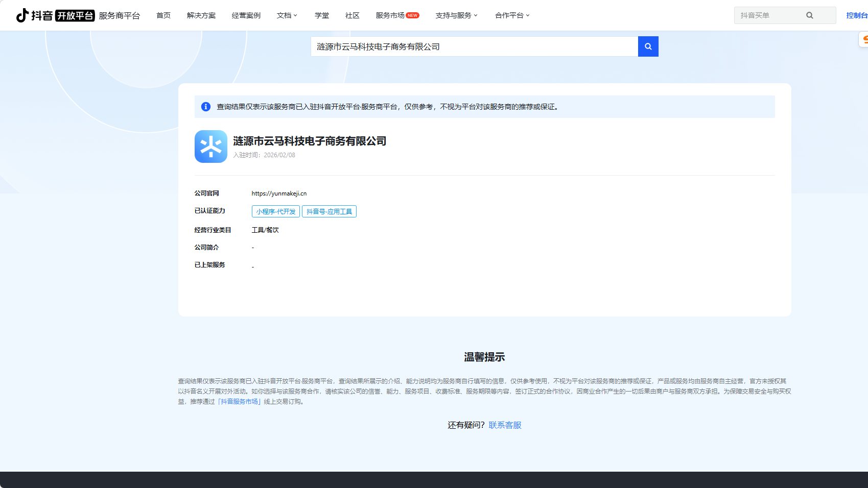The image size is (868, 488).
Task: Click the blue info icon in notice
Action: click(x=206, y=107)
